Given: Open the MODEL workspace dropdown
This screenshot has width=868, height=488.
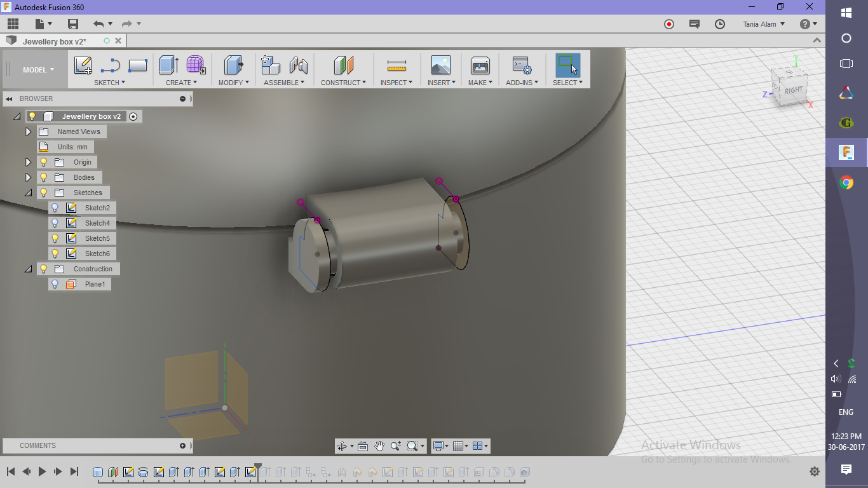Looking at the screenshot, I should (x=39, y=70).
